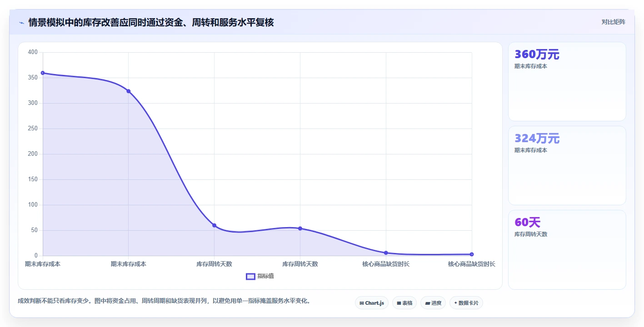Click the y-axis value 0
The width and height of the screenshot is (644, 327).
36,256
